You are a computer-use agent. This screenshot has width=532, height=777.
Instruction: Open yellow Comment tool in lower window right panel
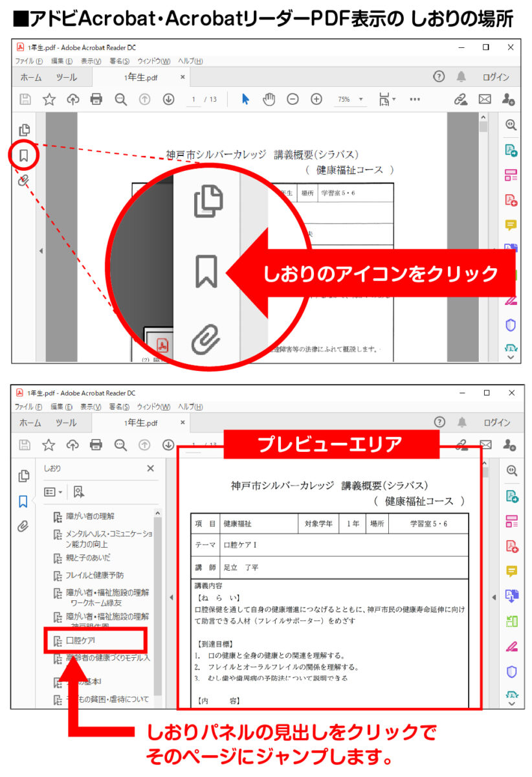[x=511, y=571]
